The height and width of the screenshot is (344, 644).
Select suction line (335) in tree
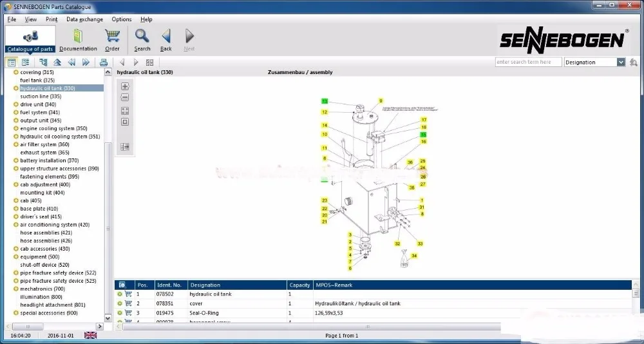(x=41, y=96)
